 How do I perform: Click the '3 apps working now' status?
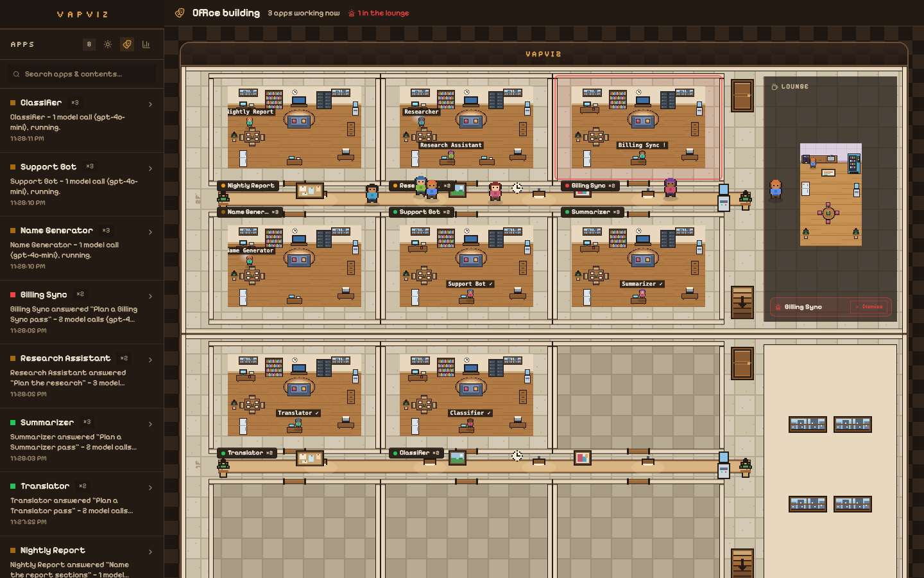[x=304, y=13]
